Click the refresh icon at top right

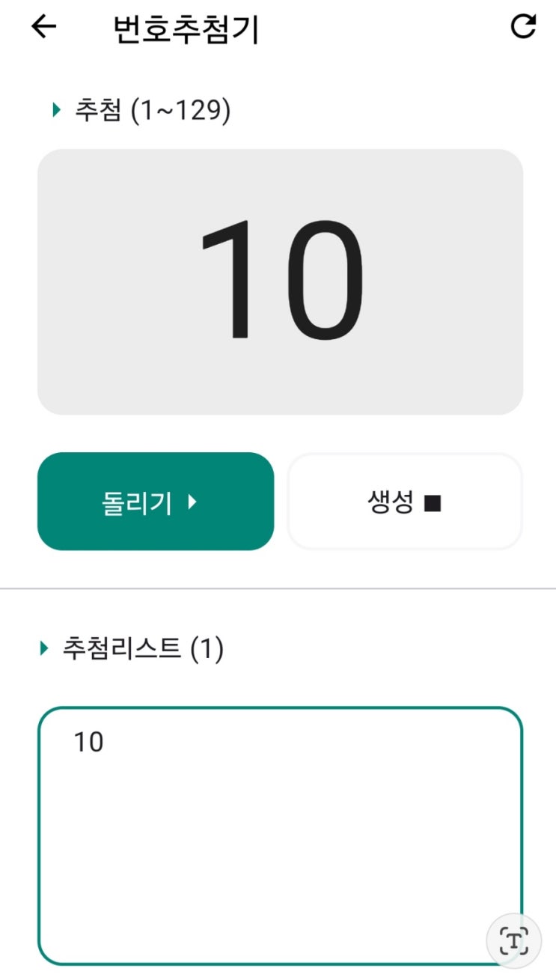[523, 27]
